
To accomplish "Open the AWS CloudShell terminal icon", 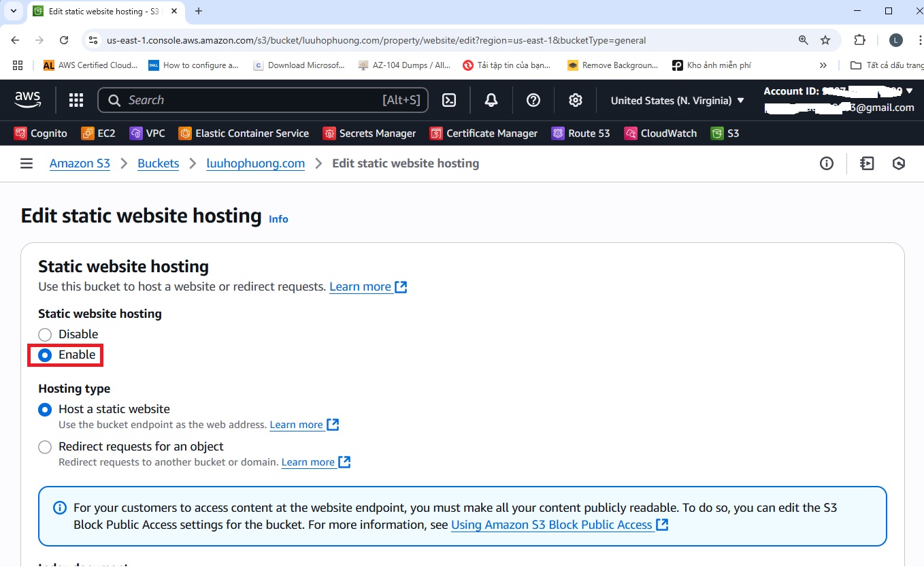I will (x=449, y=100).
